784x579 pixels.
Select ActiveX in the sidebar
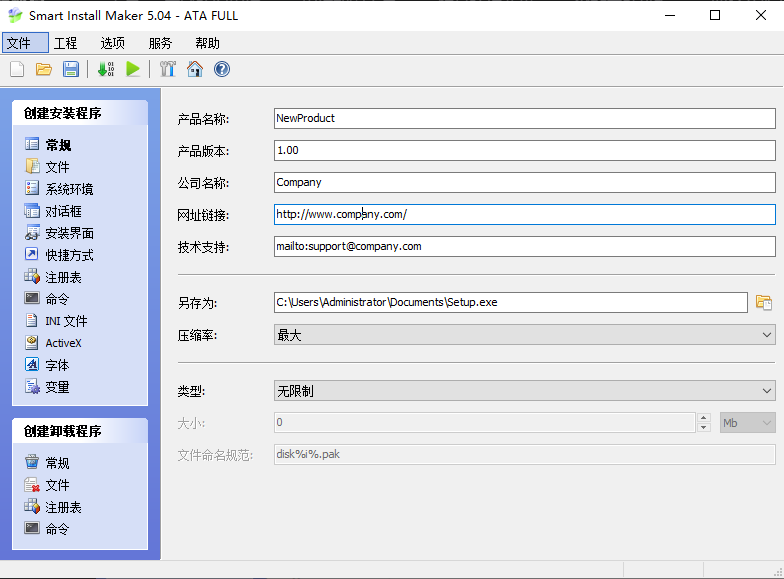63,343
